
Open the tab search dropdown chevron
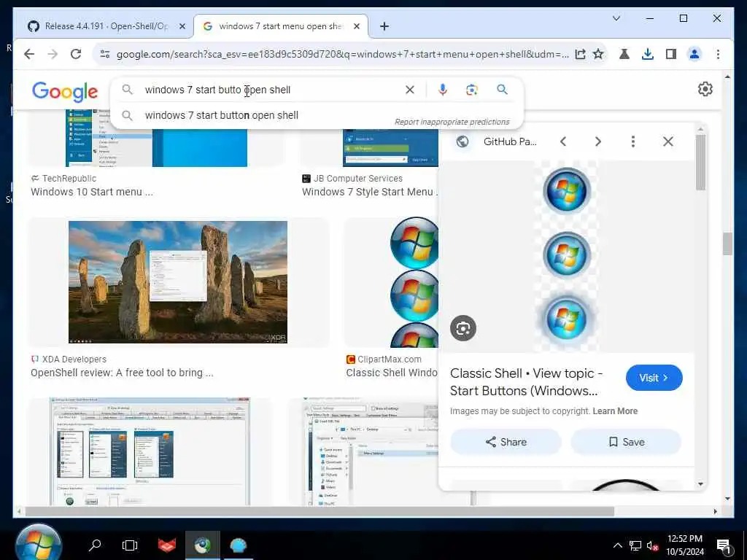pos(616,18)
